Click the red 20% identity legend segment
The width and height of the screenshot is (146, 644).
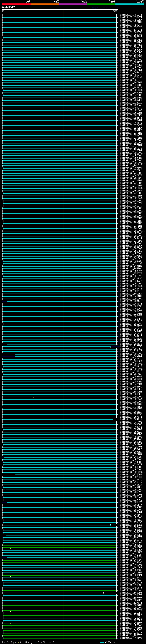click(x=16, y=4)
